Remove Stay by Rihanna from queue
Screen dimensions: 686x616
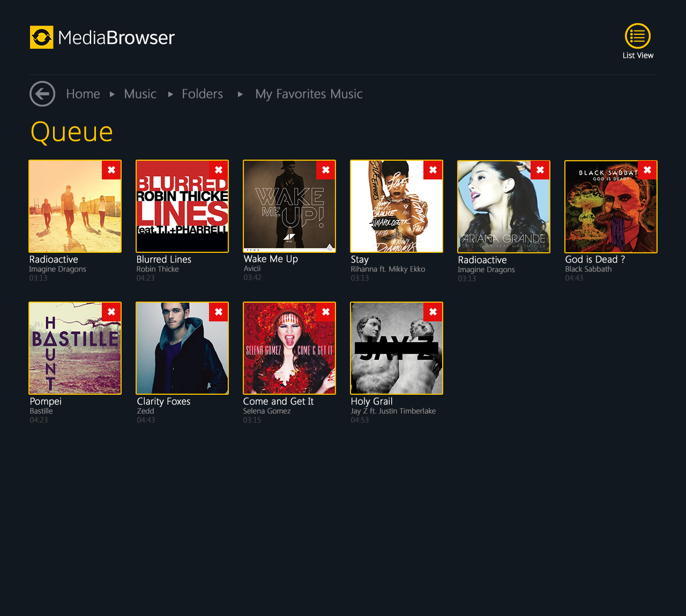click(433, 170)
